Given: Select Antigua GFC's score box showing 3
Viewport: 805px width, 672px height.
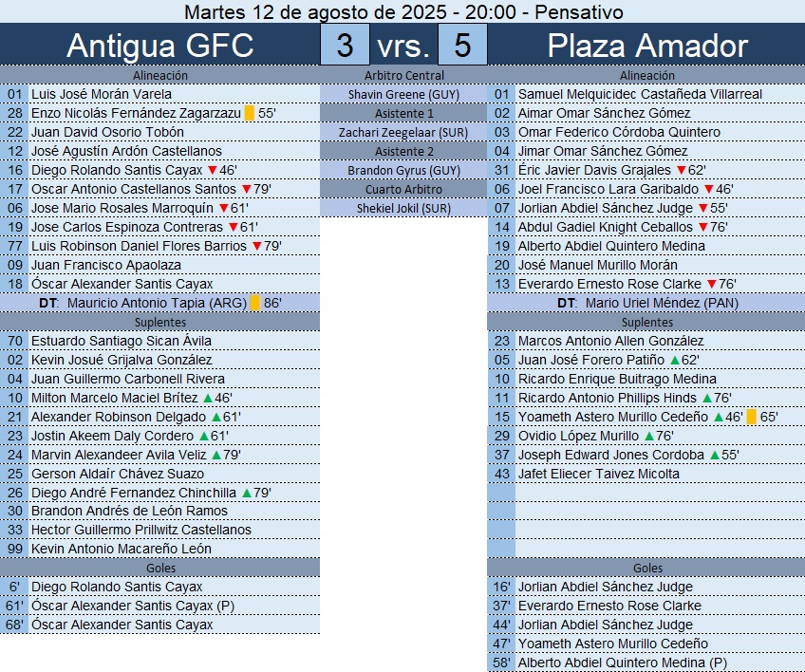Looking at the screenshot, I should point(346,46).
